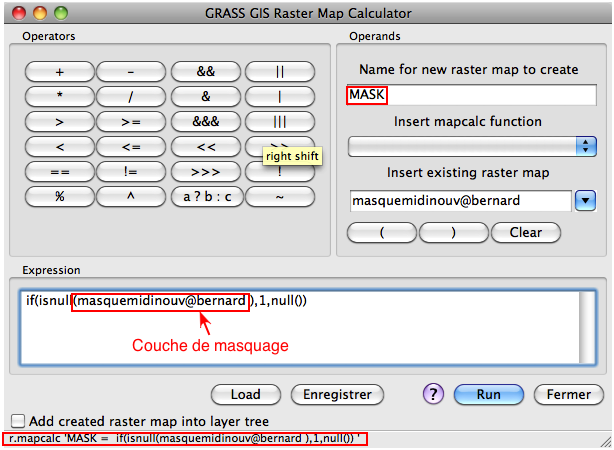Click the bitwise complement ~ button
This screenshot has height=450, width=614.
tap(280, 196)
